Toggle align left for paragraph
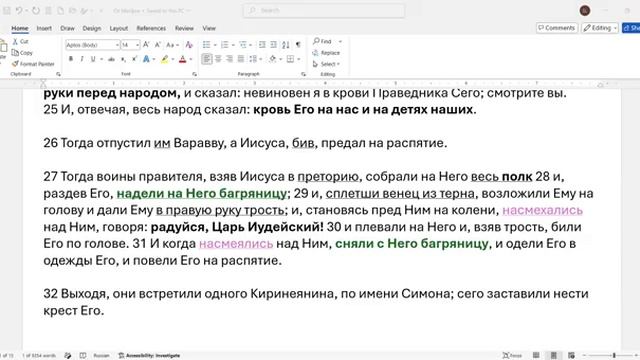Viewport: 640px width, 360px height. coord(207,60)
